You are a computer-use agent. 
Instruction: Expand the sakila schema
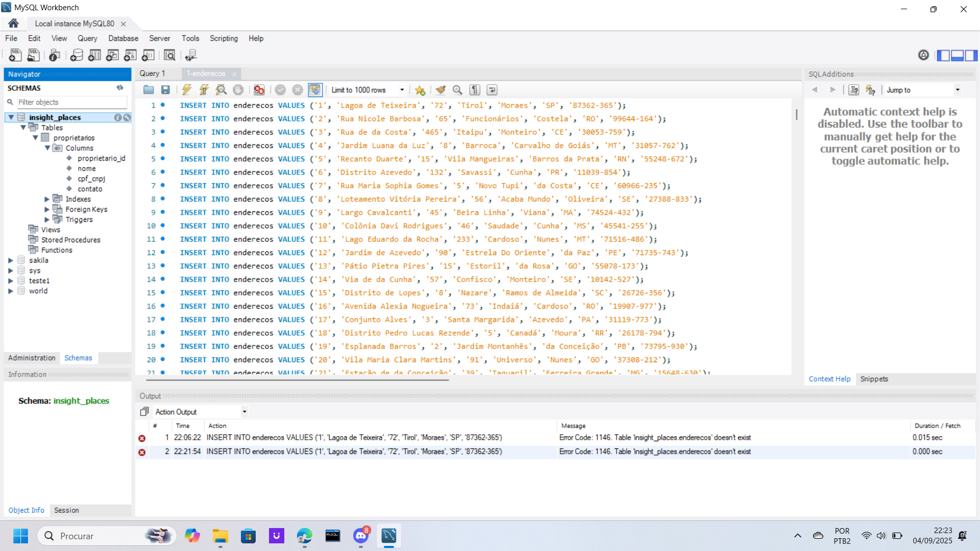pyautogui.click(x=11, y=260)
